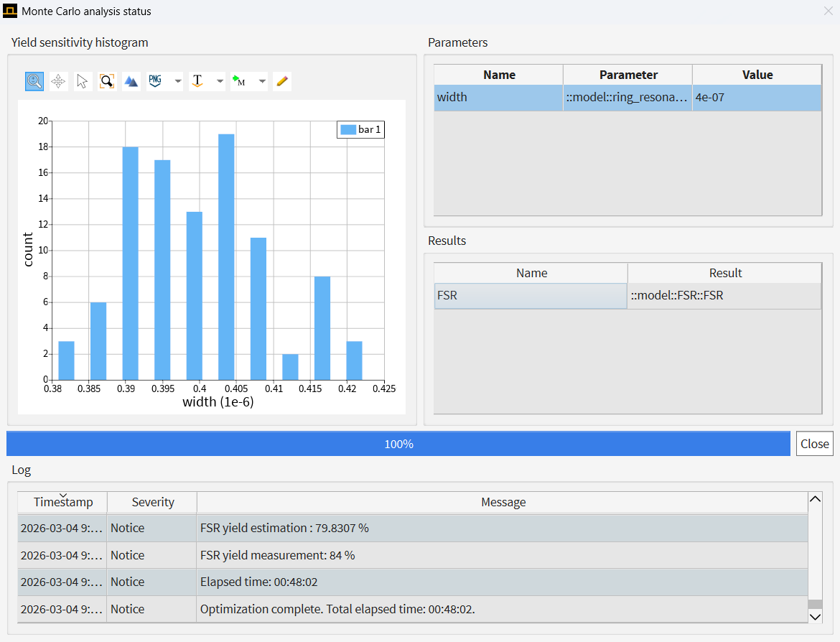Select the zoom magnifier tool
This screenshot has width=840, height=642.
[34, 81]
